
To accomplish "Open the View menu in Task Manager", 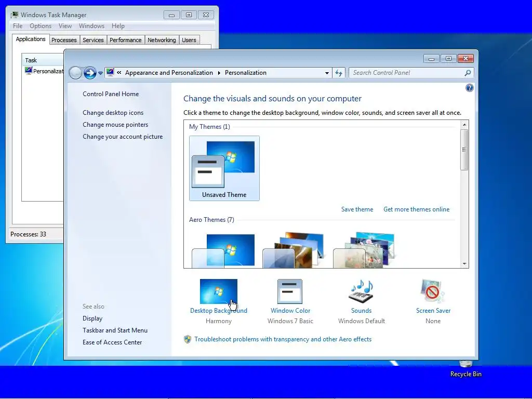I will click(65, 26).
